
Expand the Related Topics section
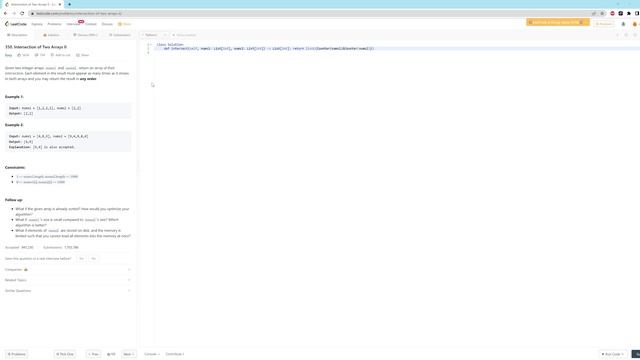tap(68, 280)
